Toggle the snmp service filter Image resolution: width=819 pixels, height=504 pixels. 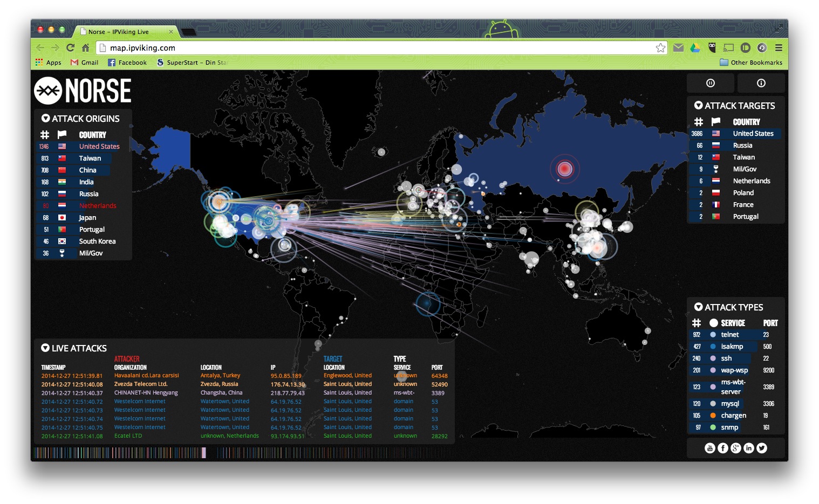pos(713,427)
